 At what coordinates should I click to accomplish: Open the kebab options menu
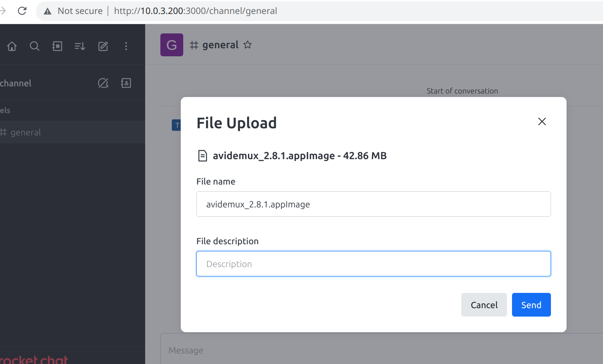tap(126, 46)
